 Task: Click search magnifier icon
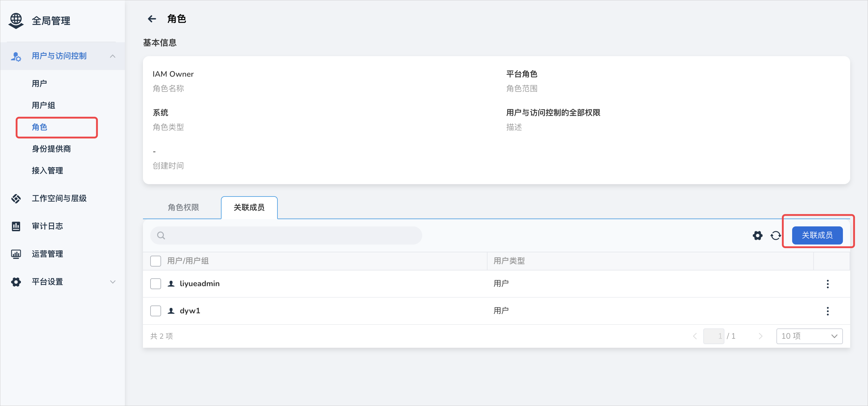pyautogui.click(x=161, y=235)
